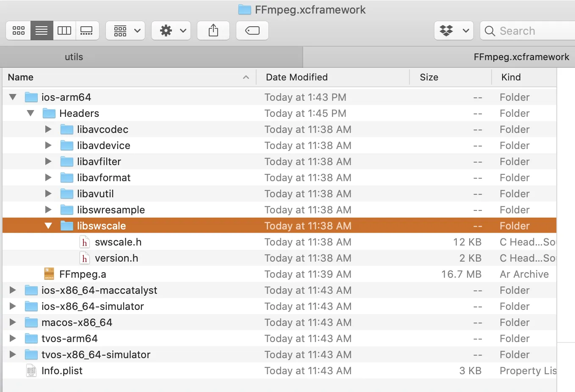Click the 12 KB size value
The height and width of the screenshot is (392, 575).
coord(467,242)
